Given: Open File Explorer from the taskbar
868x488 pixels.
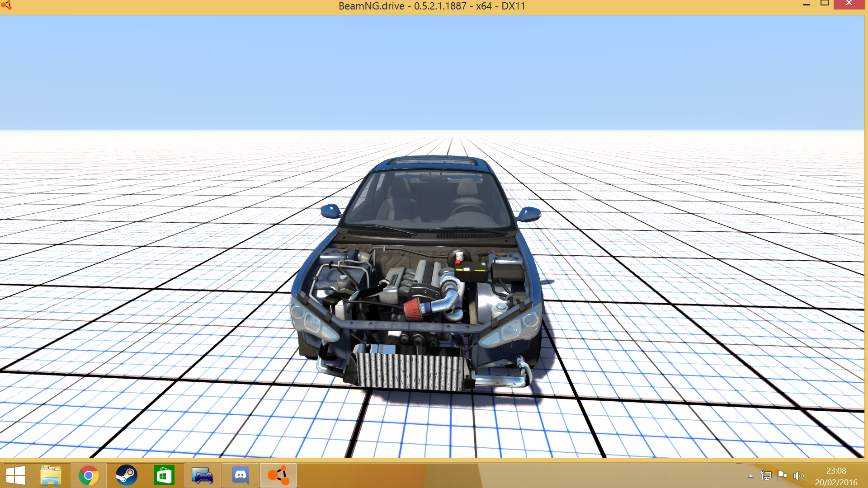Looking at the screenshot, I should [51, 475].
